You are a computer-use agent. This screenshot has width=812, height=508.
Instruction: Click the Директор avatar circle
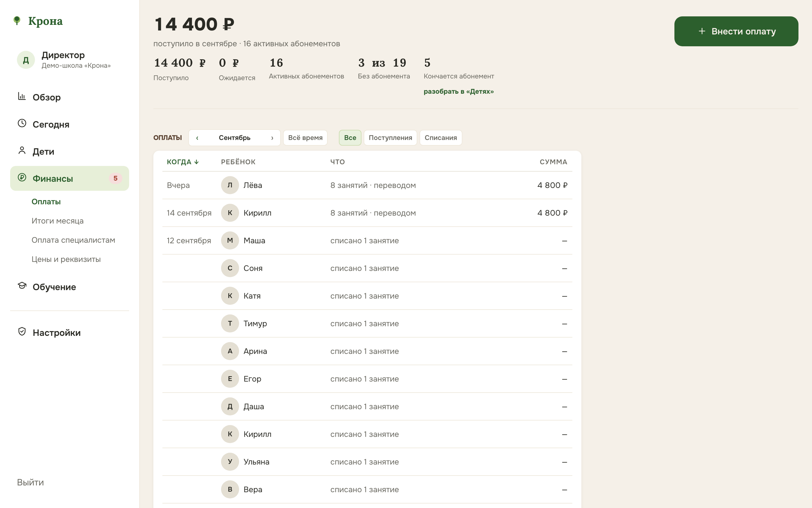26,60
